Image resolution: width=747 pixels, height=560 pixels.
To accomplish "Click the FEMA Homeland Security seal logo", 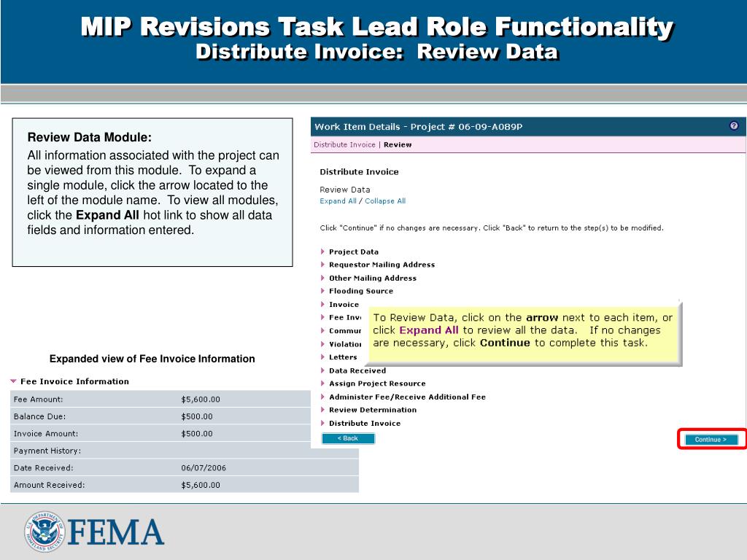I will [x=44, y=532].
